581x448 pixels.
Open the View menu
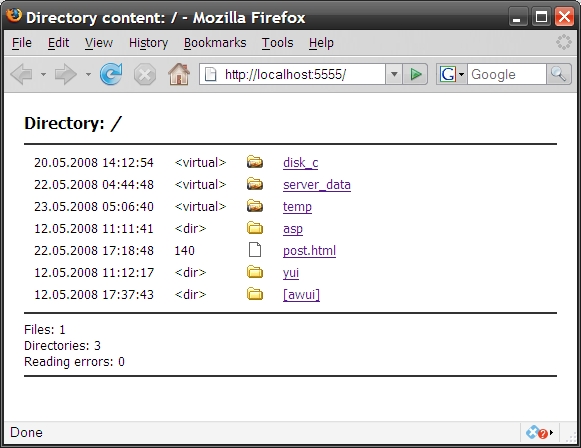(x=99, y=43)
